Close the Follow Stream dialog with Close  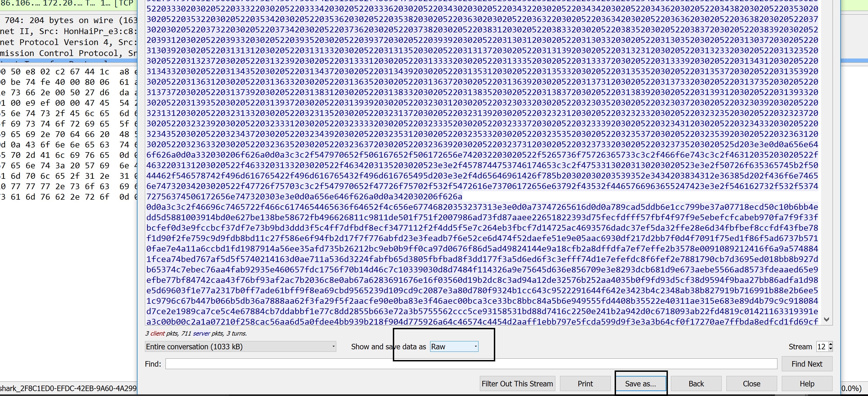point(751,384)
